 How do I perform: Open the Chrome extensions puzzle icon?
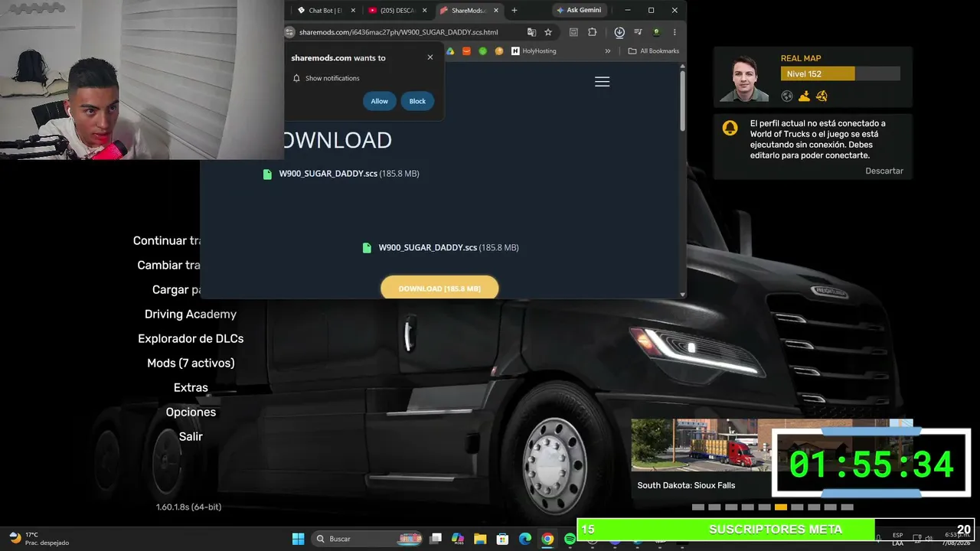click(592, 32)
